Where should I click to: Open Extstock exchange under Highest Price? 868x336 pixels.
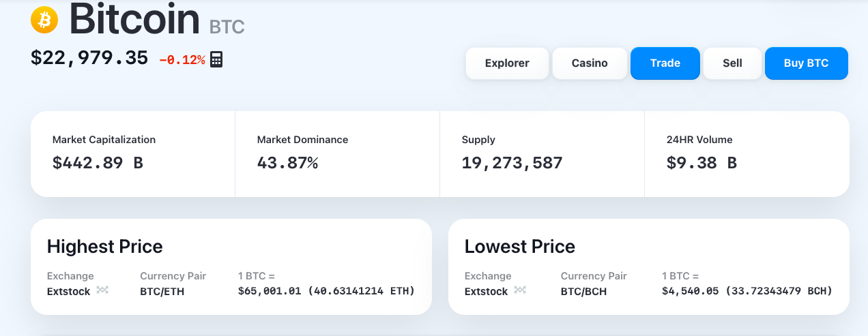68,292
